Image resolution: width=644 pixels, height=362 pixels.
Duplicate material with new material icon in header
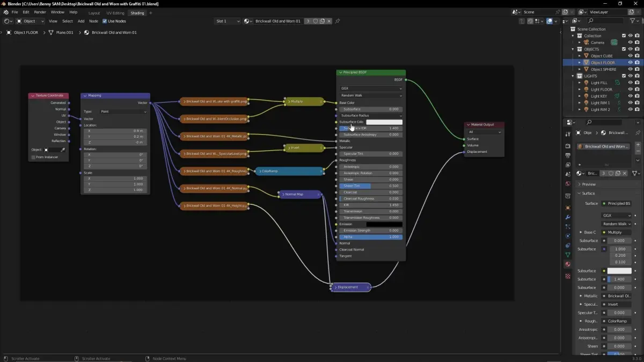(x=323, y=21)
